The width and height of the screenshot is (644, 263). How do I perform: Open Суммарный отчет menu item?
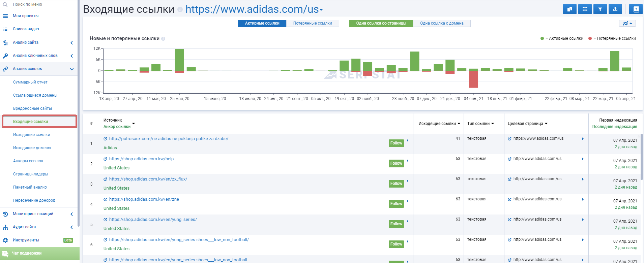30,82
